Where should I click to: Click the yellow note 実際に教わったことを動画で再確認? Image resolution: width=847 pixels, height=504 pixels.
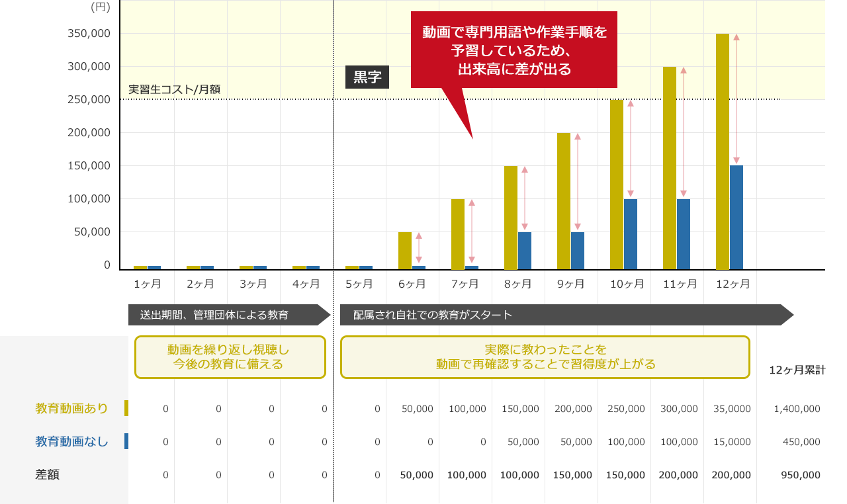coord(545,357)
